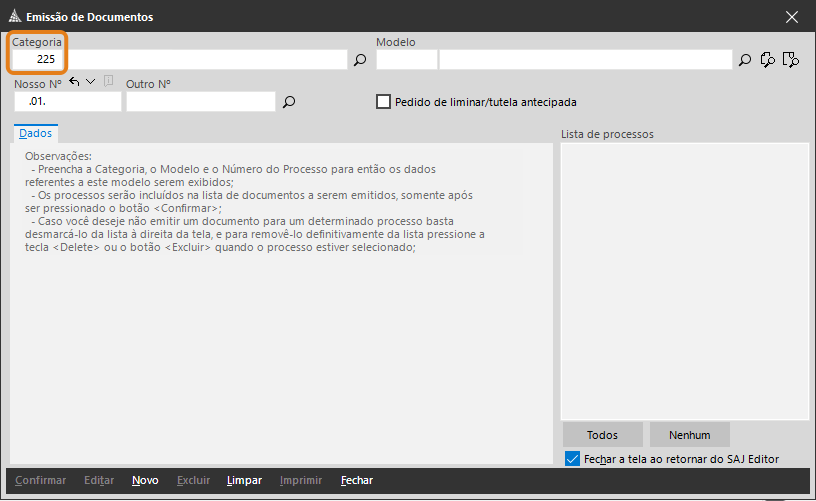
Task: Open the Categoria search magnifier
Action: (x=360, y=60)
